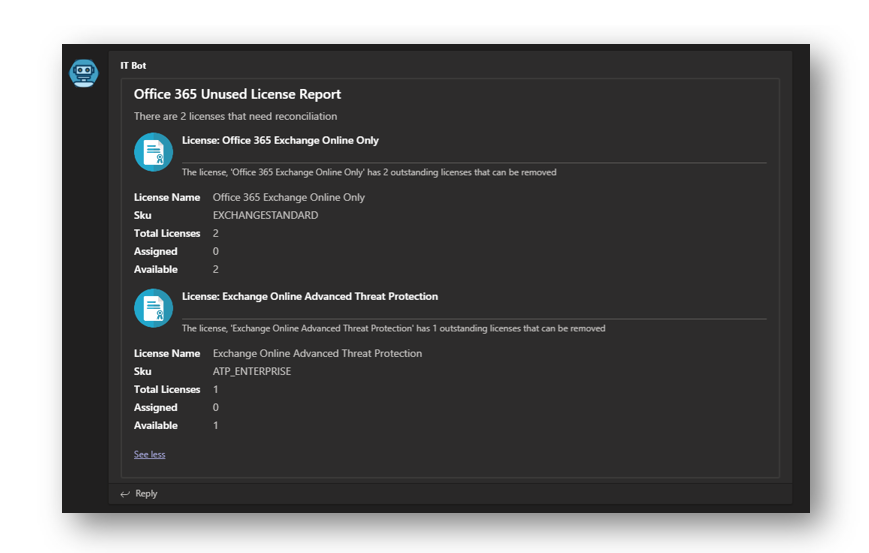Click the IT Bot robot avatar
869x553 pixels.
84,73
